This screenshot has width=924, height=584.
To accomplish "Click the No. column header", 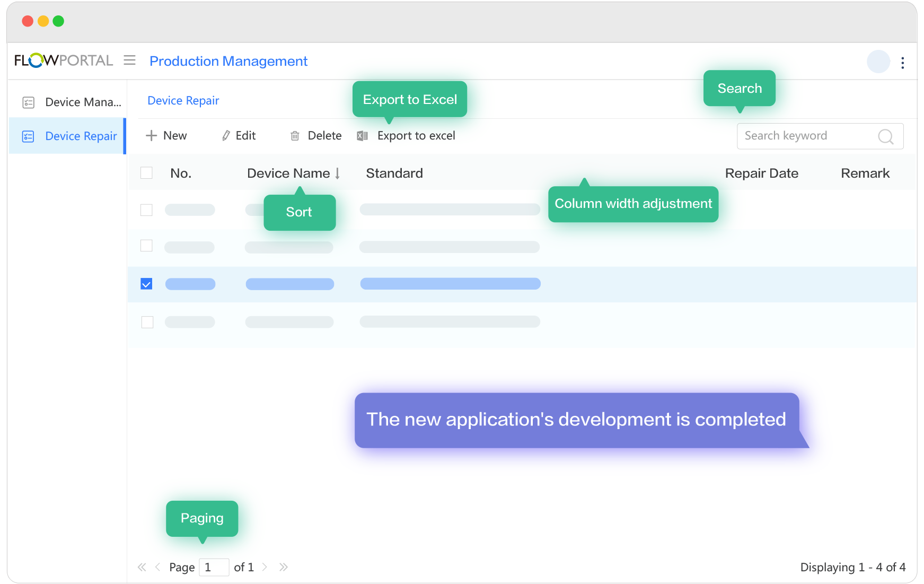I will pyautogui.click(x=181, y=173).
